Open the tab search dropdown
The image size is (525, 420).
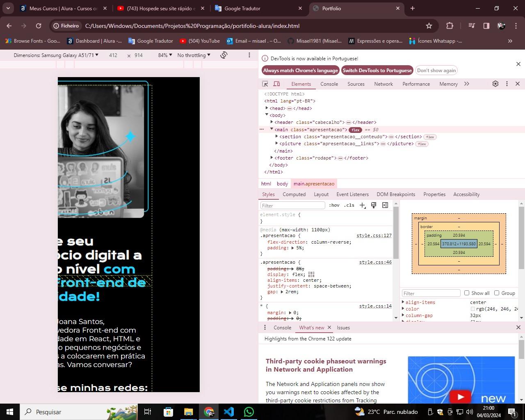[8, 8]
